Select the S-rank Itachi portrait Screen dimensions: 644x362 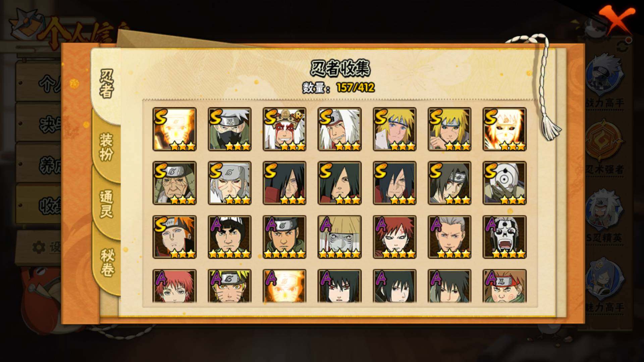point(449,183)
